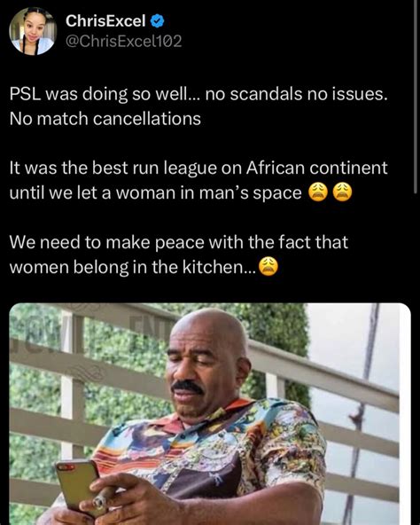The width and height of the screenshot is (420, 525).
Task: Click the blue verified badge
Action: point(158,21)
